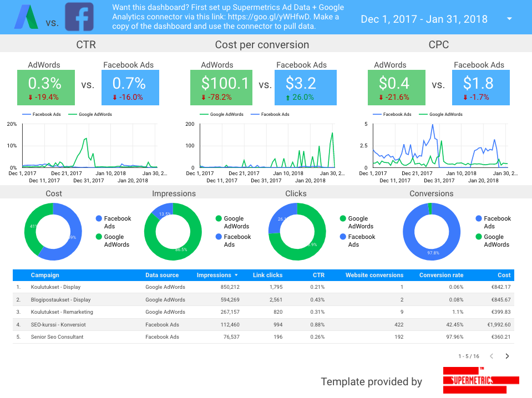Click Facebook Ads legend entry in CTR line chart
Viewport: 532px width, 398px height.
[x=42, y=114]
